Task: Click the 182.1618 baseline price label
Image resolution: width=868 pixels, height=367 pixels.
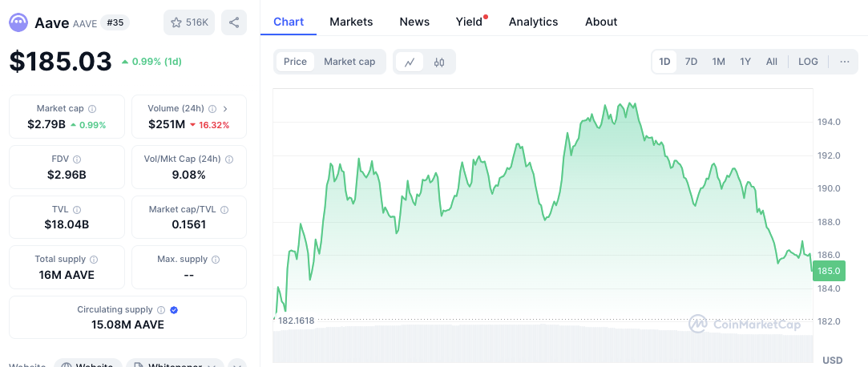Action: [296, 321]
